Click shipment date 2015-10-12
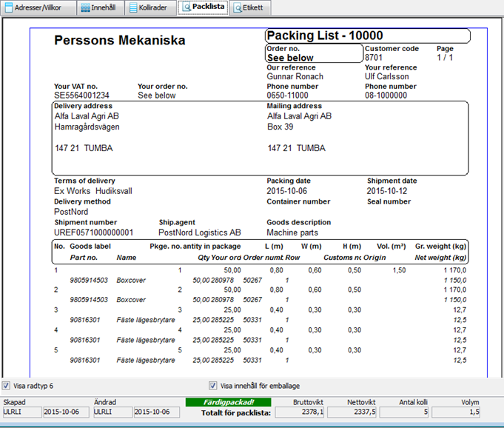The width and height of the screenshot is (504, 428). coord(387,191)
